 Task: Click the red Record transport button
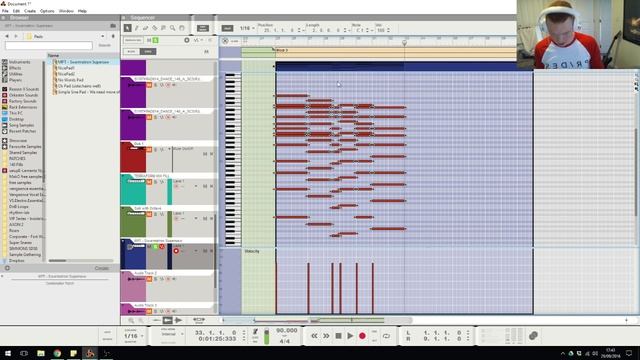tap(362, 336)
